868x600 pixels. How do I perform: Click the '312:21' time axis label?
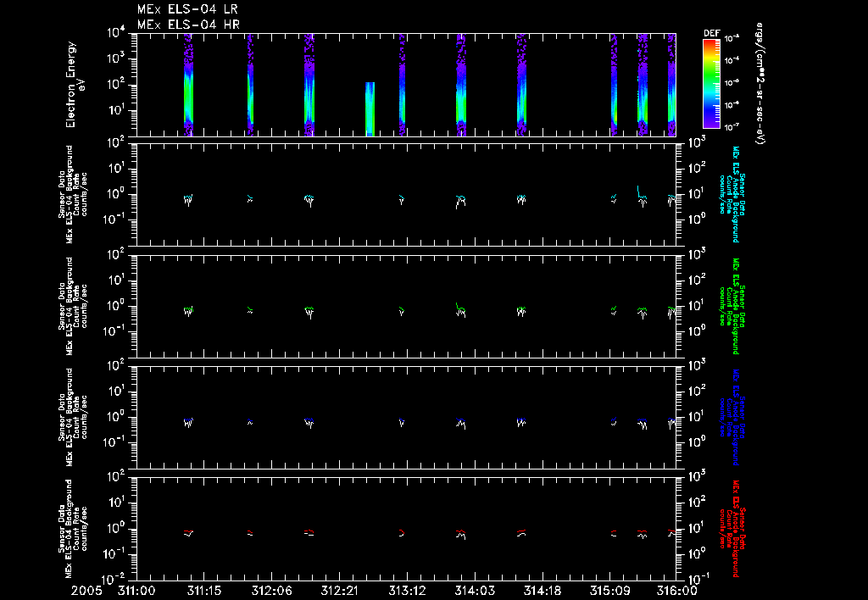[x=339, y=591]
